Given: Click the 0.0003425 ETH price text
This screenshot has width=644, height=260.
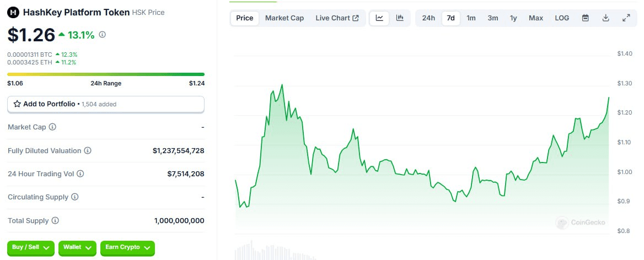Looking at the screenshot, I should (x=30, y=62).
